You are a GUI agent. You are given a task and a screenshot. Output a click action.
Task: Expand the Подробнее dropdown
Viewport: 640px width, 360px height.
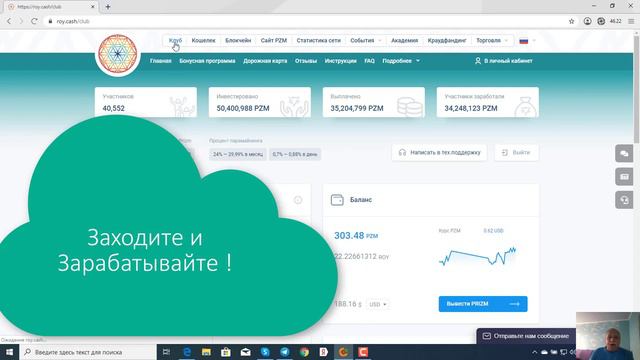point(401,61)
